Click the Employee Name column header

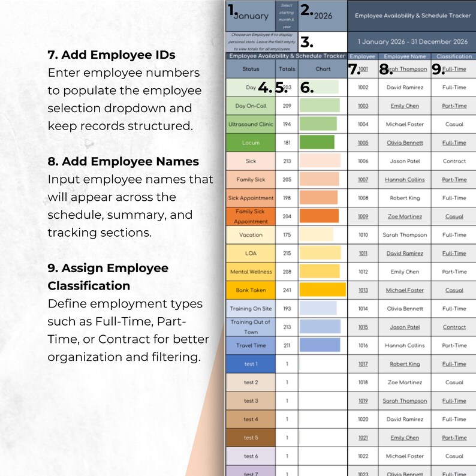[405, 56]
